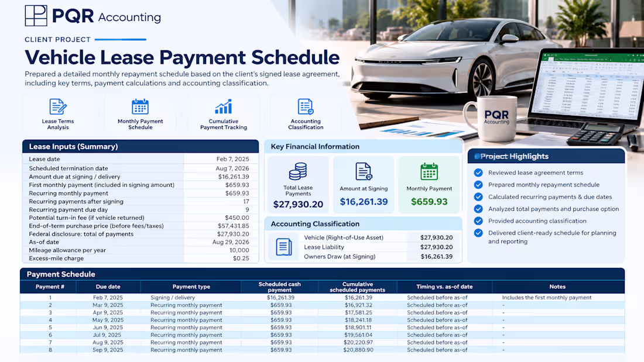
Task: Click checkmark beside Delivered client-ready schedule
Action: [478, 233]
